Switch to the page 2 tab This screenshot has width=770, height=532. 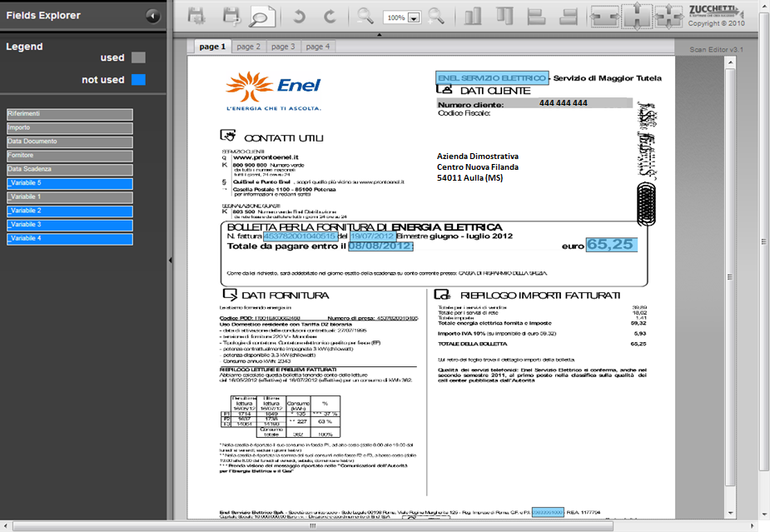pos(247,47)
